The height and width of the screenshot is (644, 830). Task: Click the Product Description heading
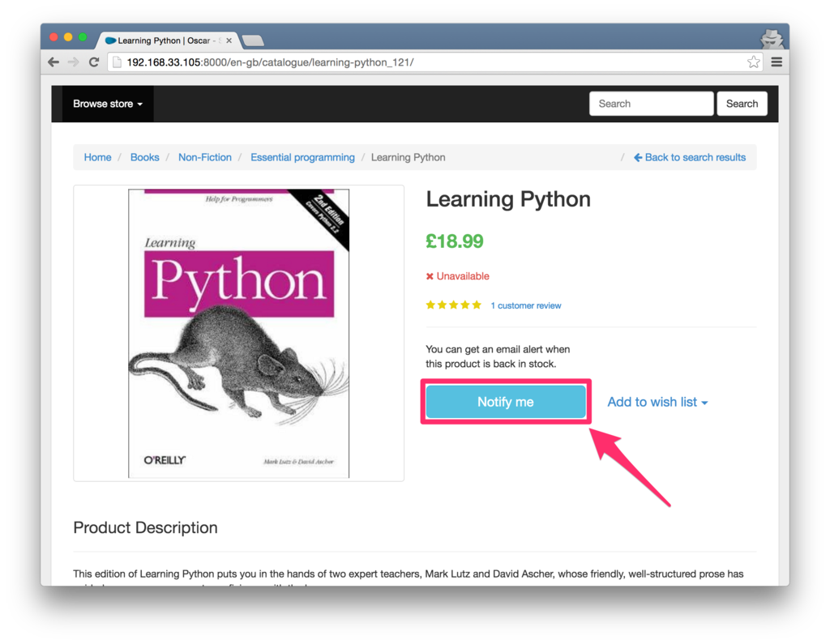(x=146, y=527)
